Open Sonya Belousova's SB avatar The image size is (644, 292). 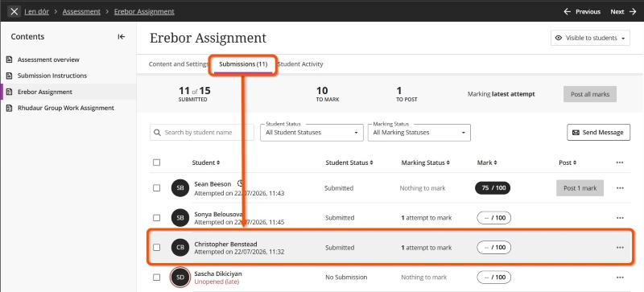(x=180, y=218)
